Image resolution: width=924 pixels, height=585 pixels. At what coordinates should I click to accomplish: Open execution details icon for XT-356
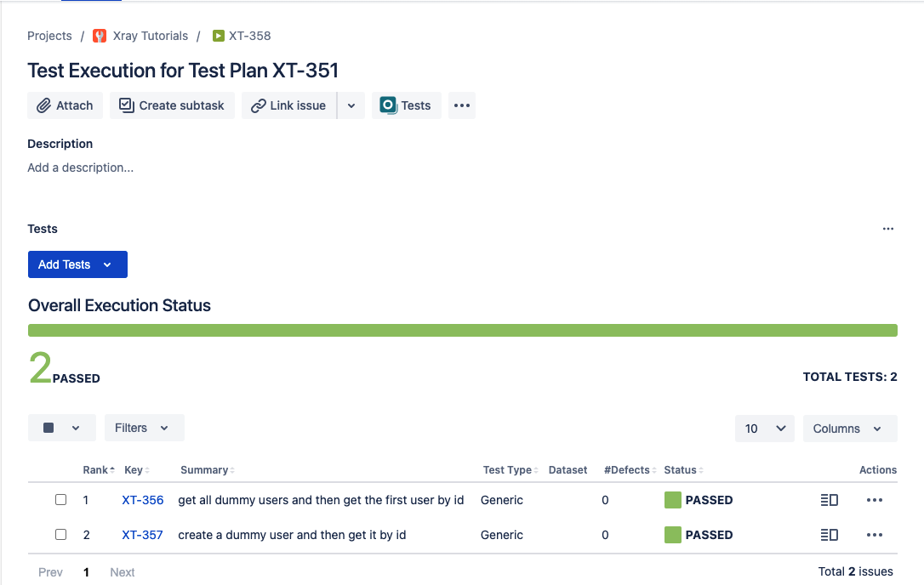coord(829,500)
